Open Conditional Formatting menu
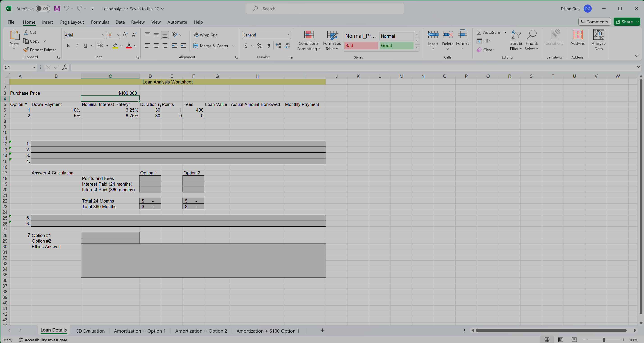 [x=309, y=41]
